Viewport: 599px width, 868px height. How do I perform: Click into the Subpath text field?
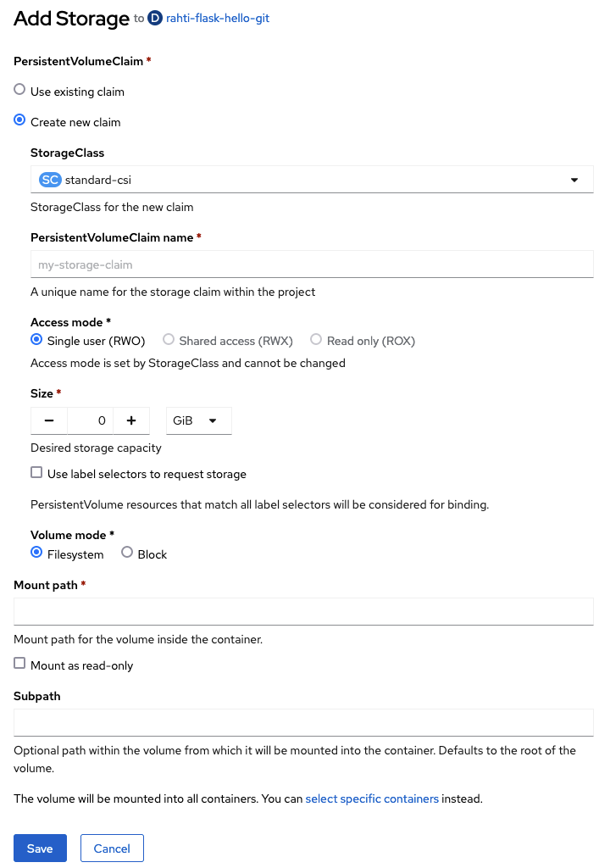point(303,722)
